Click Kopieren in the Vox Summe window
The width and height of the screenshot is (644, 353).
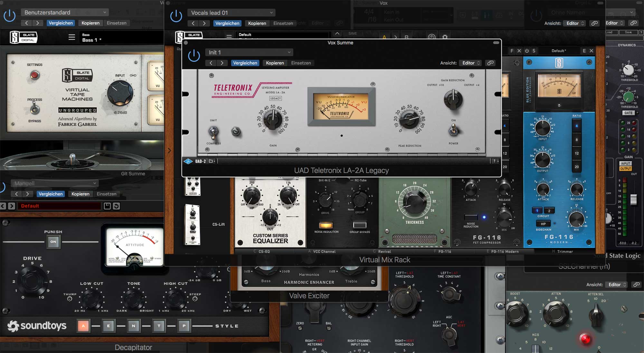tap(275, 63)
